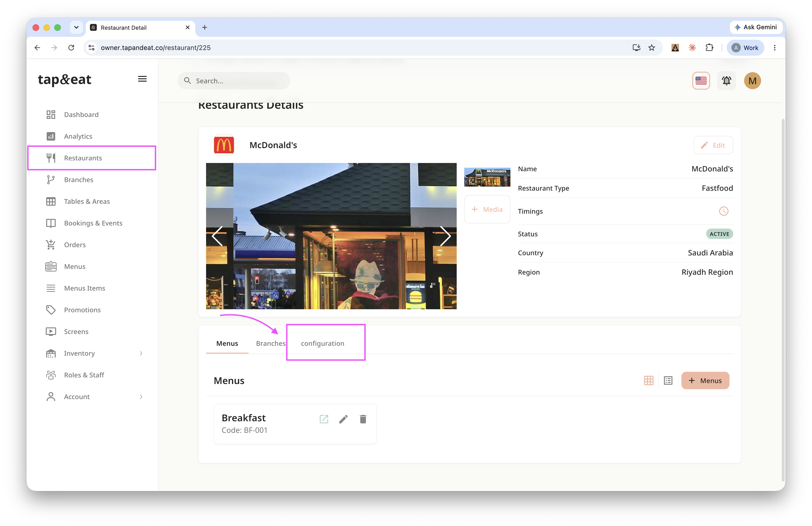The width and height of the screenshot is (812, 526).
Task: Expand the Account submenu chevron
Action: [141, 397]
